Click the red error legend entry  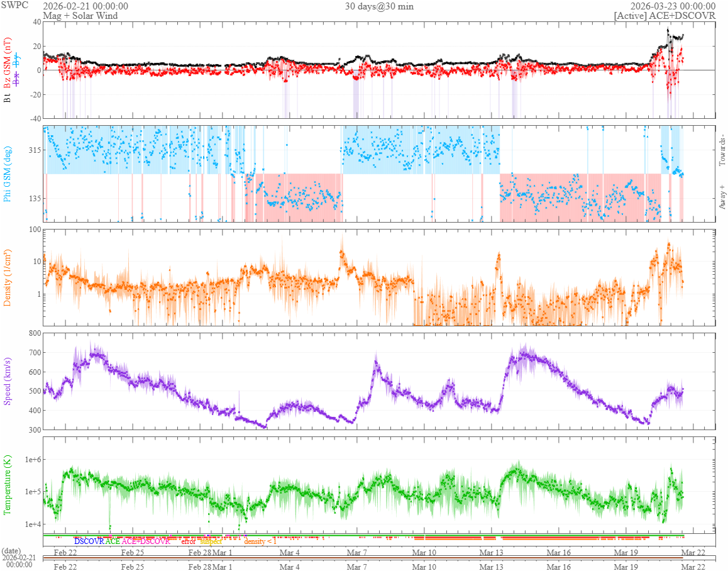189,541
